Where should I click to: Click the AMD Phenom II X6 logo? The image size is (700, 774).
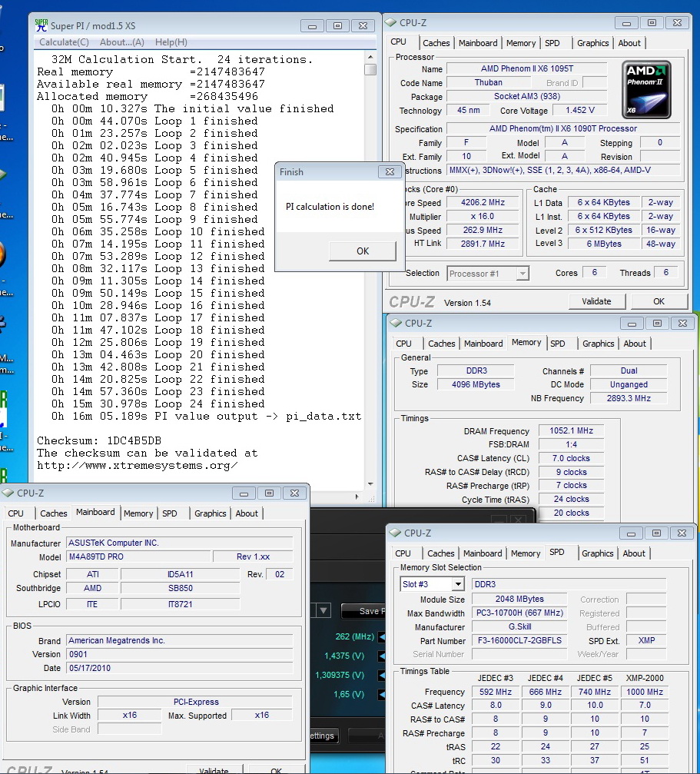point(646,90)
